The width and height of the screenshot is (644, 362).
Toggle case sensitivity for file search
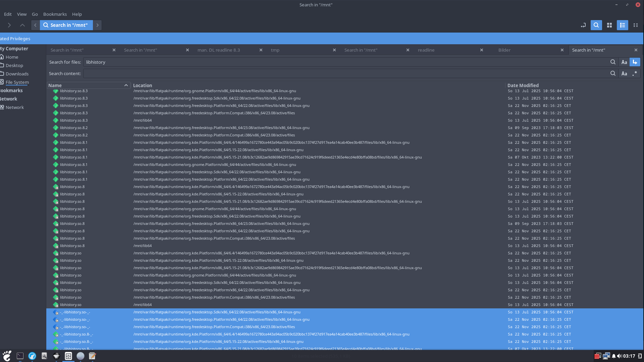point(624,62)
